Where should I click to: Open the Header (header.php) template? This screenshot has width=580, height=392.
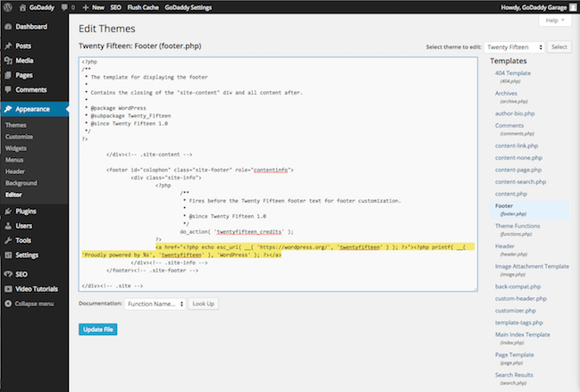(505, 246)
